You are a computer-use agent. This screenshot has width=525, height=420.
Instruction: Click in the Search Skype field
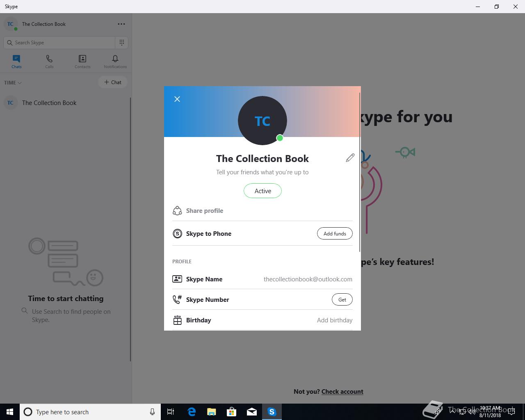click(x=59, y=42)
